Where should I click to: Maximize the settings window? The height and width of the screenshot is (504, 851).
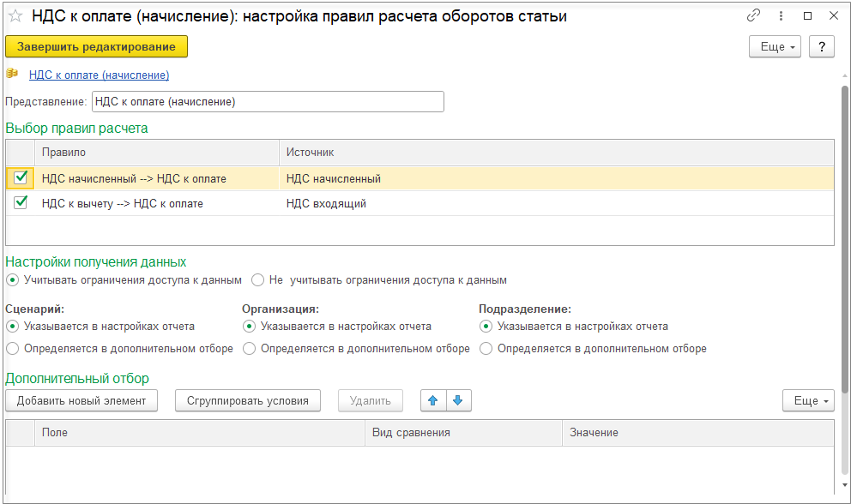(x=807, y=15)
